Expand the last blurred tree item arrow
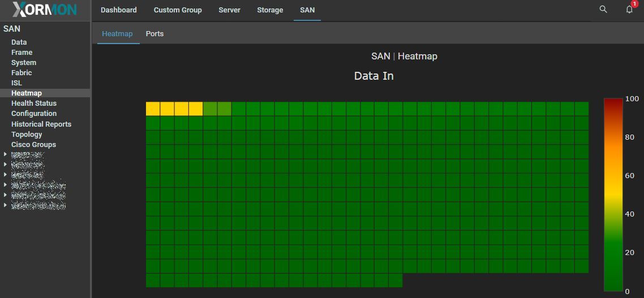The image size is (644, 298). point(6,205)
